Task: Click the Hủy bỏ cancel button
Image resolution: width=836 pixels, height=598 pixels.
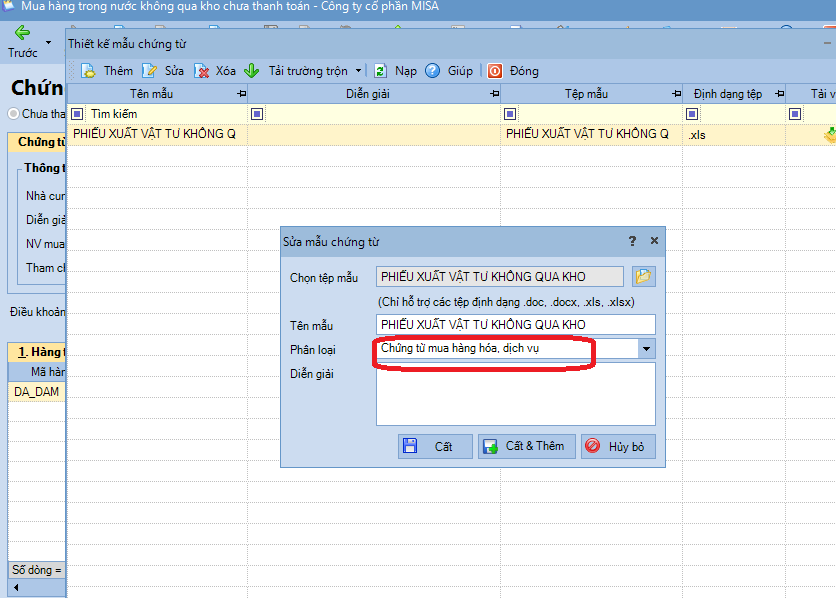Action: 618,446
